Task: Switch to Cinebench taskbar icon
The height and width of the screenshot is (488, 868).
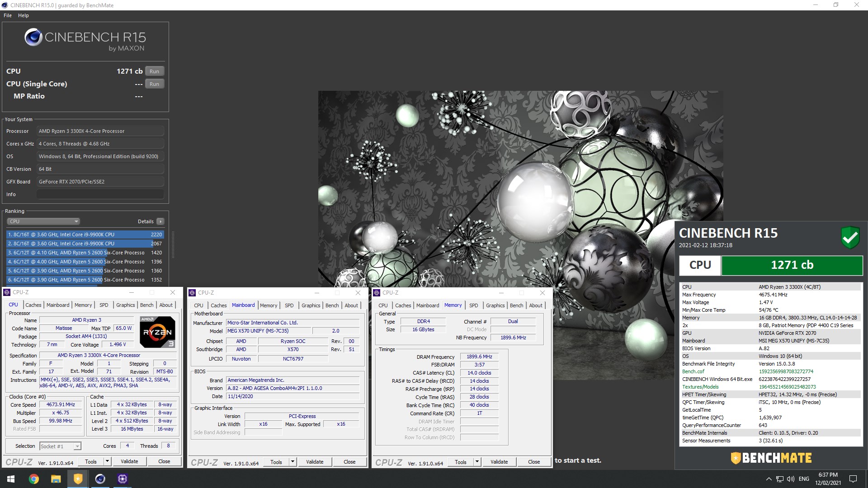Action: click(100, 479)
